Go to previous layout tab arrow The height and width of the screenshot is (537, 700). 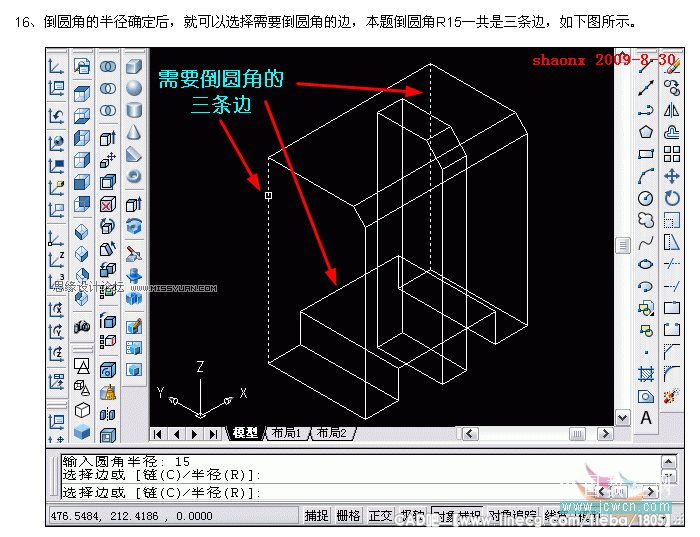(x=177, y=434)
